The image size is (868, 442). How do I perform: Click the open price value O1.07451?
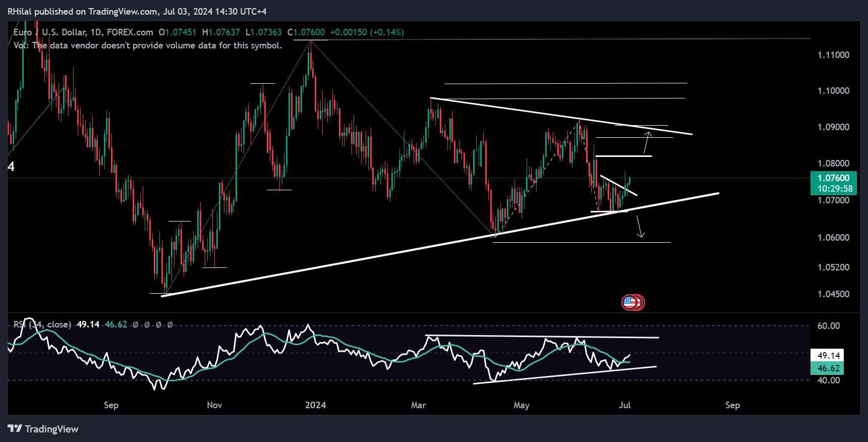pos(178,32)
